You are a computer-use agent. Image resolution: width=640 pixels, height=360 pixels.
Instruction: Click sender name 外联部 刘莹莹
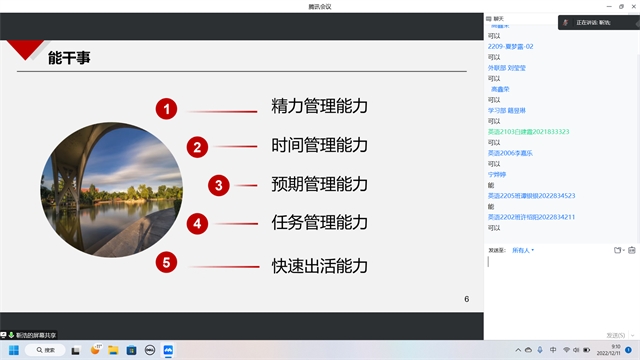(x=507, y=68)
